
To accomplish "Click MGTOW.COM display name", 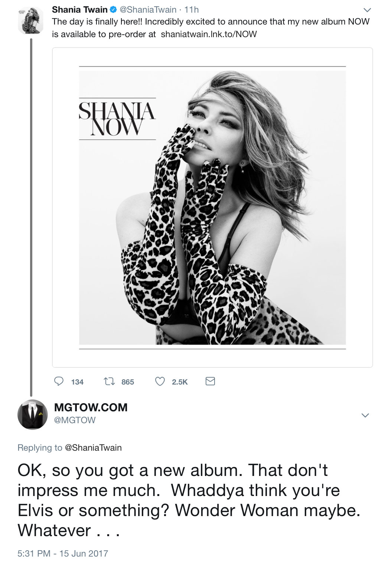I will pos(91,408).
